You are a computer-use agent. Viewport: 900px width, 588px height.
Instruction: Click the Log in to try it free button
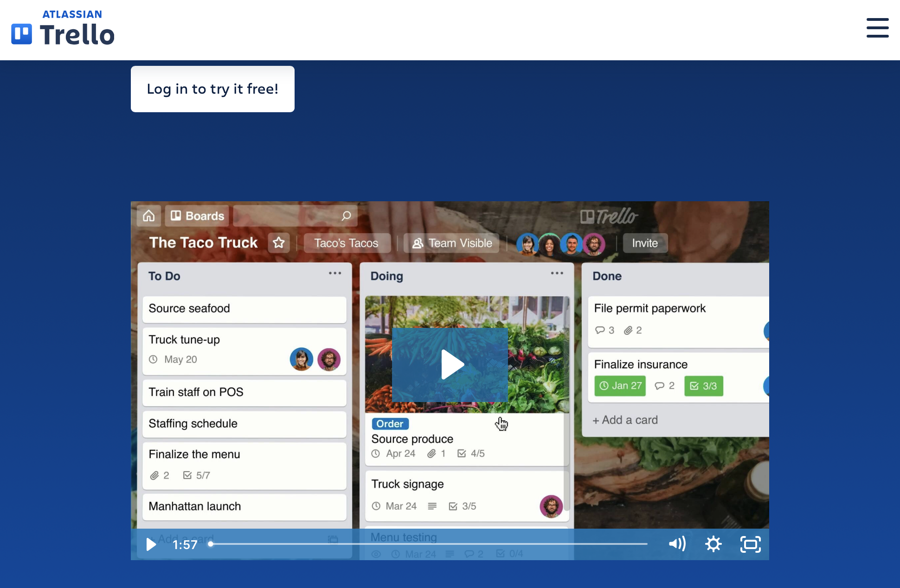click(212, 89)
